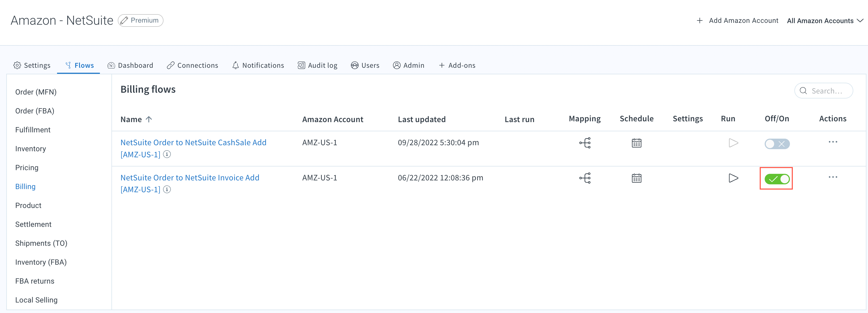Go to the Notifications tab
The image size is (868, 313).
258,65
